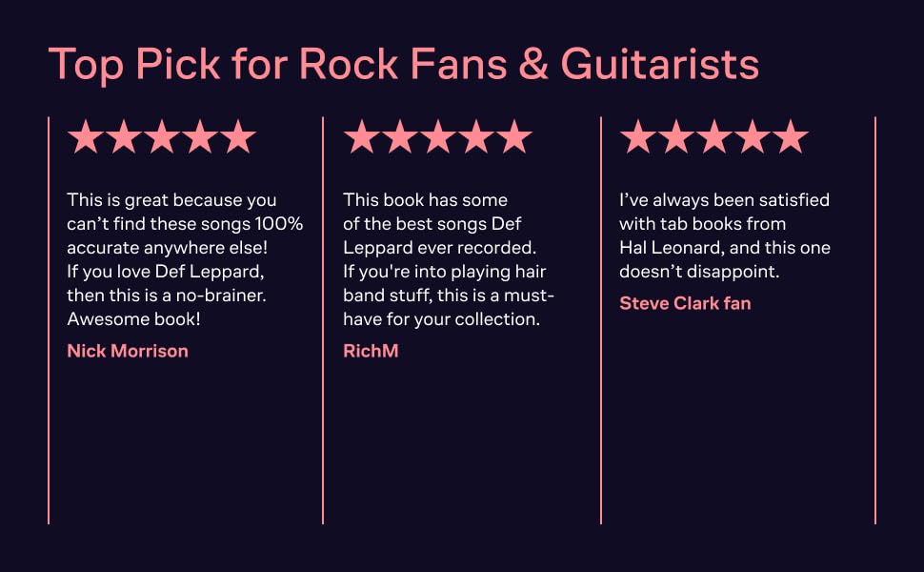The width and height of the screenshot is (924, 572).
Task: Open reviewer name RichM
Action: pyautogui.click(x=371, y=351)
